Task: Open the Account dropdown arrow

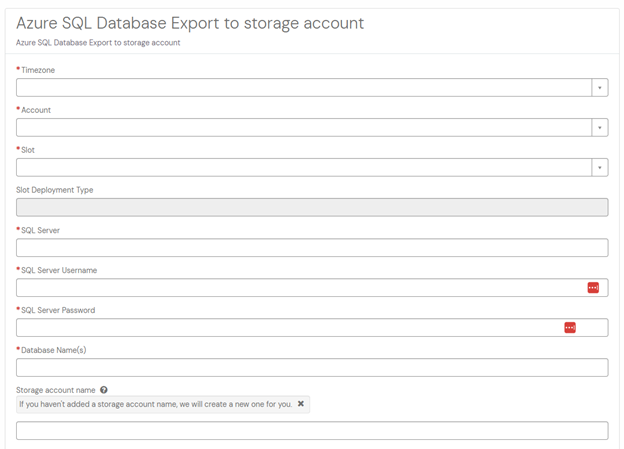Action: [x=600, y=128]
